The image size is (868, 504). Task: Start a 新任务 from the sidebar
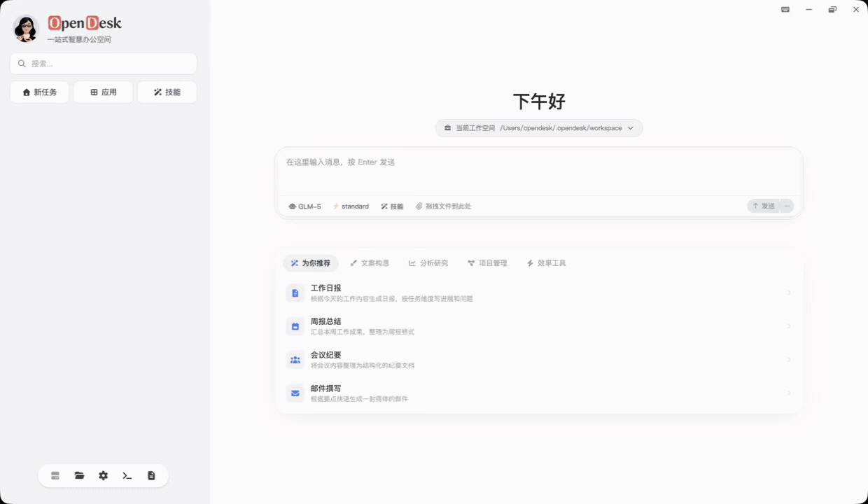39,92
